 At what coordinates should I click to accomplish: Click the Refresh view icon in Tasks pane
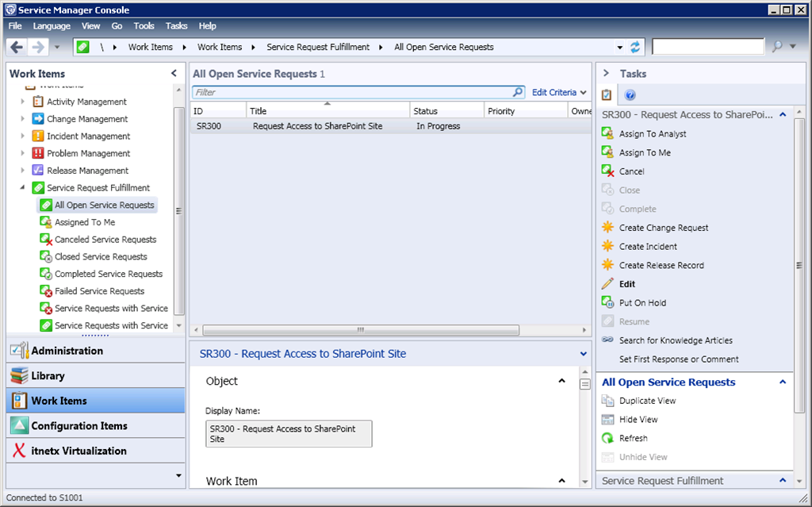pyautogui.click(x=608, y=438)
